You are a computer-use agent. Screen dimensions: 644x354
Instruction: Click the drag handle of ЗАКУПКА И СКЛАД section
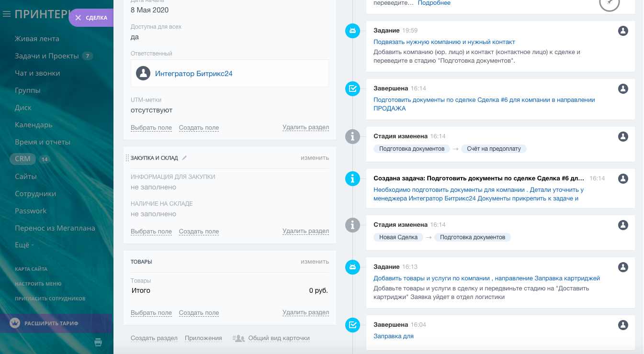pyautogui.click(x=127, y=158)
